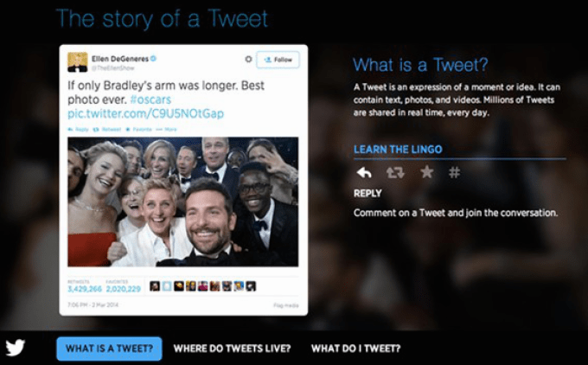588x365 pixels.
Task: Go to What Do I Tweet tab
Action: coord(356,349)
